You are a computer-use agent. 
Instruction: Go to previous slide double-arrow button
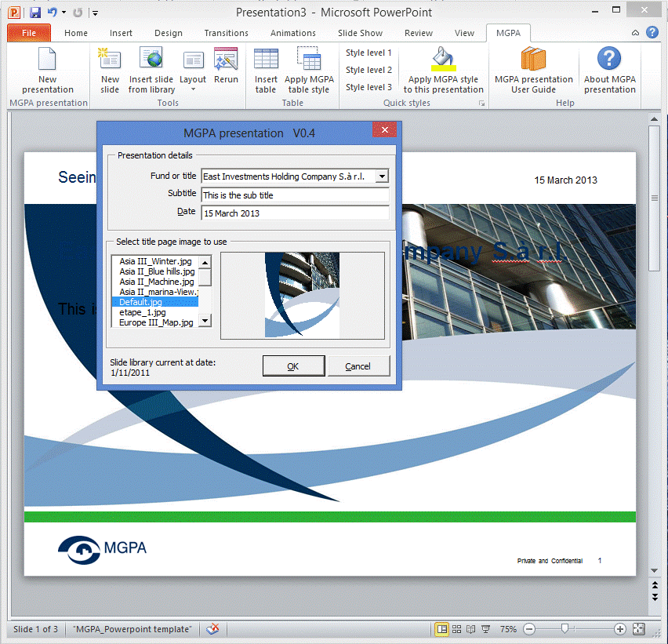[x=655, y=584]
